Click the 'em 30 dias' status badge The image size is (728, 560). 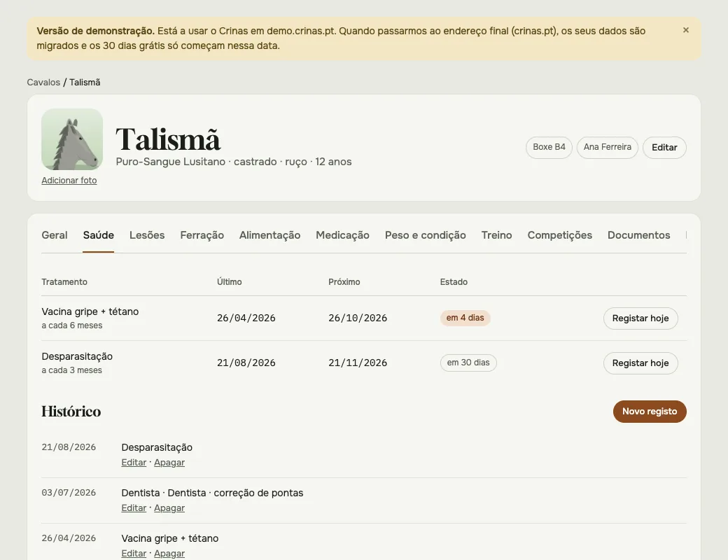[x=468, y=363]
